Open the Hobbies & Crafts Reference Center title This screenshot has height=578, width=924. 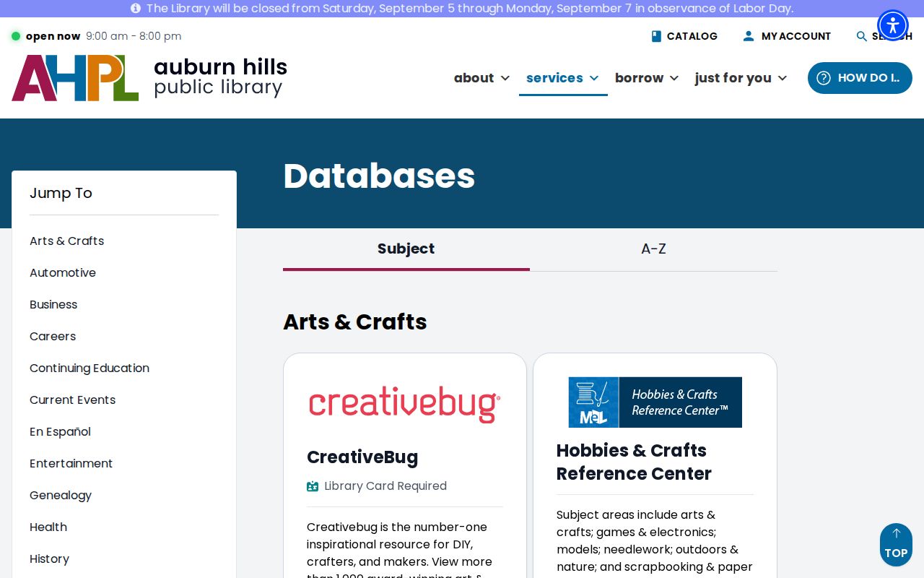[634, 462]
